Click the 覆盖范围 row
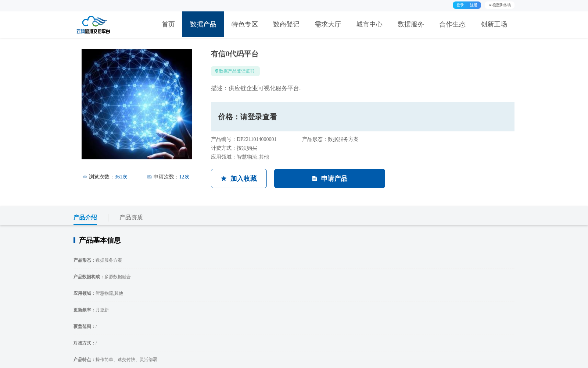 click(x=85, y=326)
